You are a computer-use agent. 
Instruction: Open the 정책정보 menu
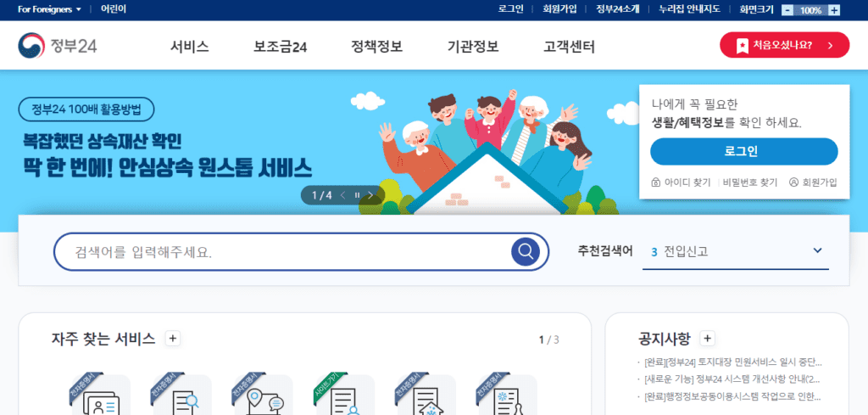click(x=377, y=47)
